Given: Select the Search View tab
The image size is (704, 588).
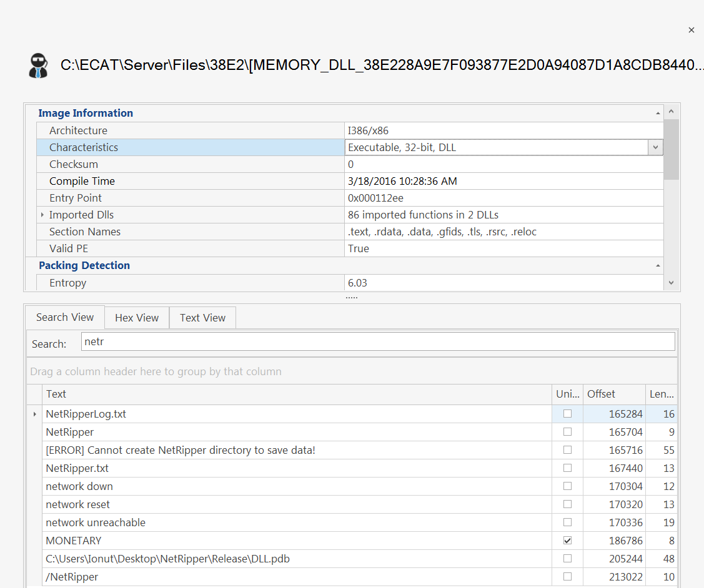Looking at the screenshot, I should tap(65, 317).
